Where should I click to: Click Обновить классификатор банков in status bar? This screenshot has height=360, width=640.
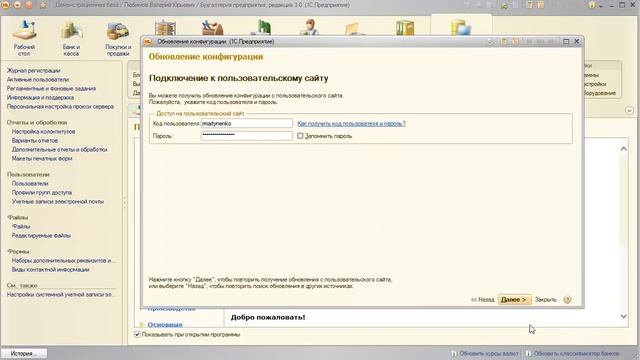572,353
